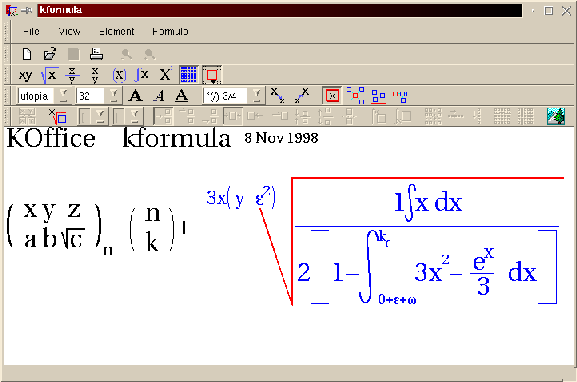Screen dimensions: 577x382
Task: Click the new document icon
Action: 27,54
